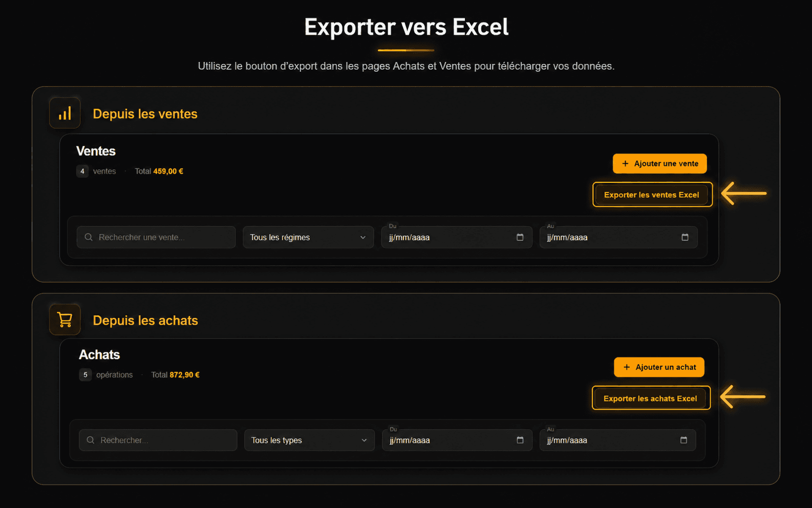Click the Ventes Du date field

click(x=457, y=237)
